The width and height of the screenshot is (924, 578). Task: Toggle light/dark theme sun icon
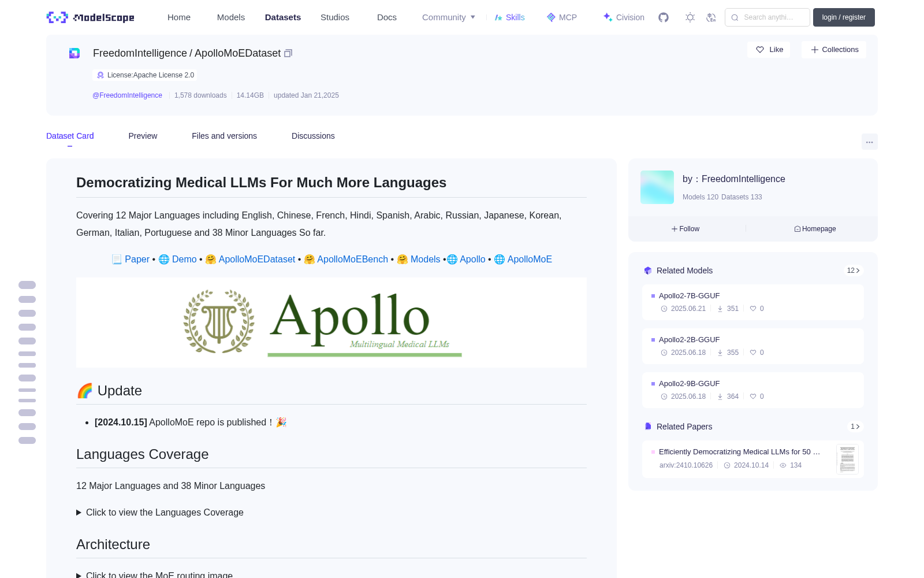click(690, 17)
